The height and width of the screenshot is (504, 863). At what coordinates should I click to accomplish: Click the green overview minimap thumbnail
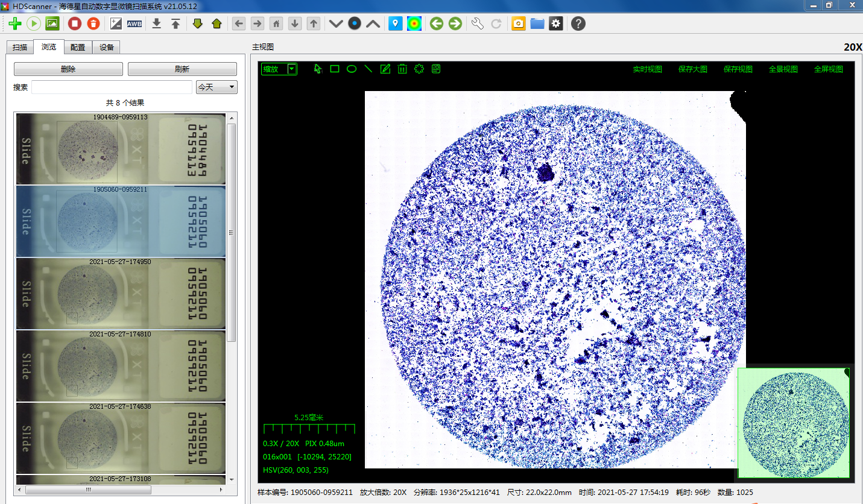point(794,423)
